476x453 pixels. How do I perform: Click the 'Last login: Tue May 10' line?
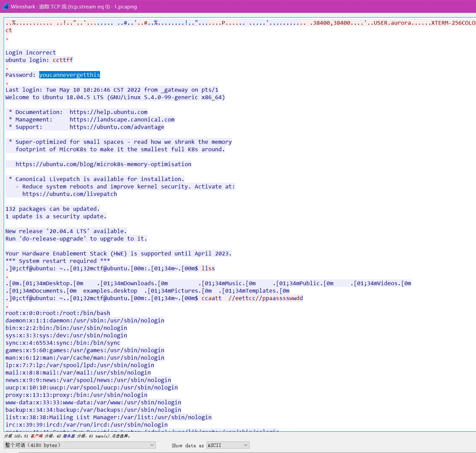coord(112,90)
